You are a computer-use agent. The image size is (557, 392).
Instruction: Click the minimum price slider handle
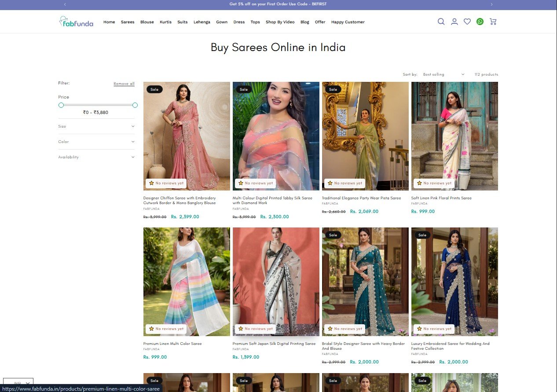pyautogui.click(x=61, y=105)
